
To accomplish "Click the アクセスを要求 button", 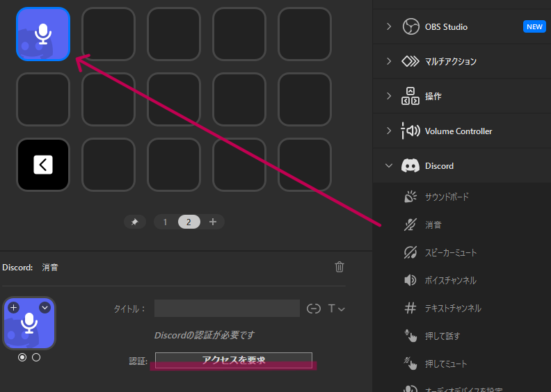I will tap(233, 360).
